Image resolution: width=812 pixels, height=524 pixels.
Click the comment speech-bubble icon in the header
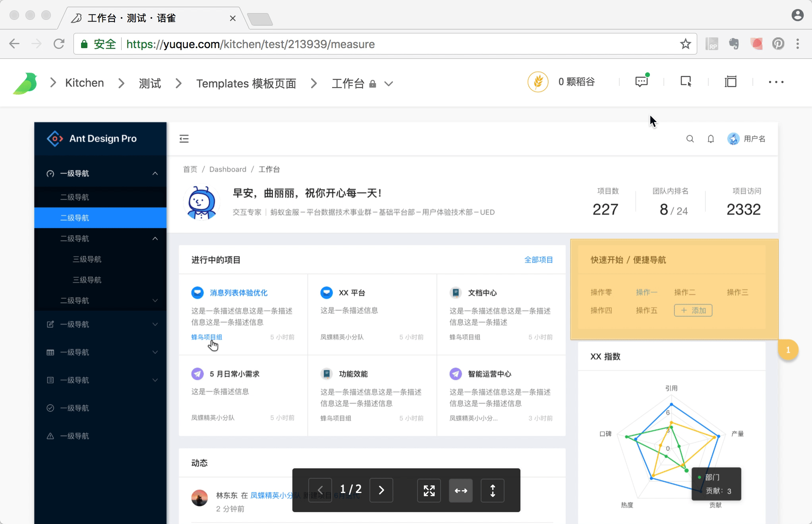(x=641, y=82)
